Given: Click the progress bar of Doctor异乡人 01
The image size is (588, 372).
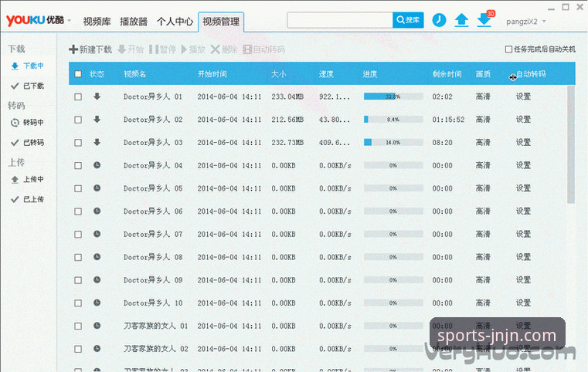Looking at the screenshot, I should tap(393, 96).
